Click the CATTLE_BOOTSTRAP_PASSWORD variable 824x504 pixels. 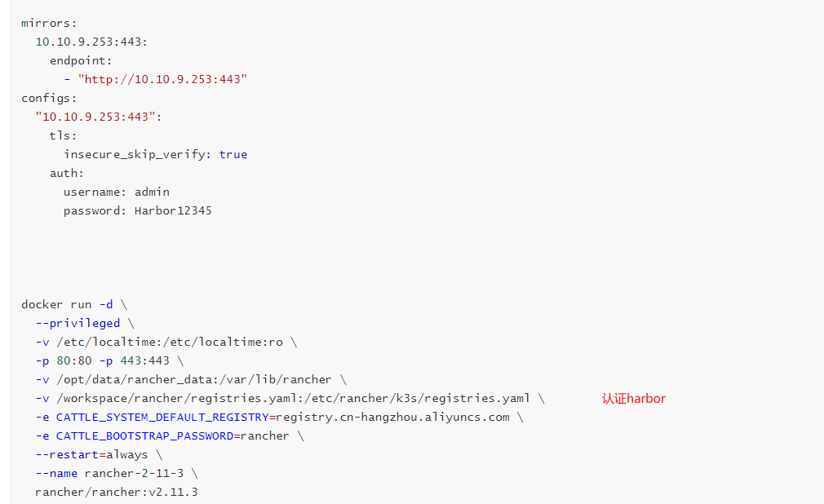pyautogui.click(x=144, y=435)
